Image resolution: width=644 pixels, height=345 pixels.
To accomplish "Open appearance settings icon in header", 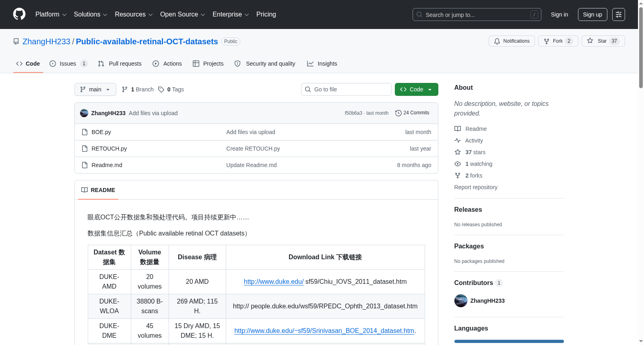I will pos(619,14).
